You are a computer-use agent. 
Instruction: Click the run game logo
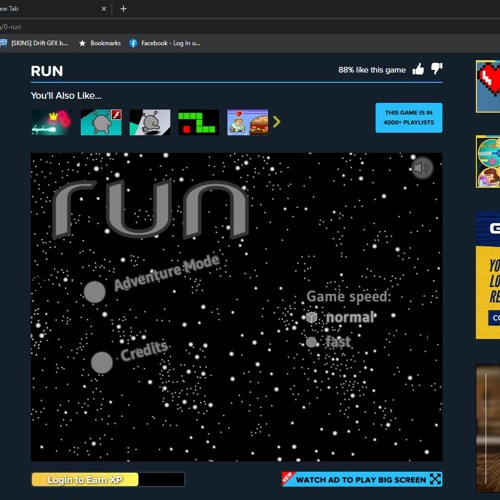(151, 209)
